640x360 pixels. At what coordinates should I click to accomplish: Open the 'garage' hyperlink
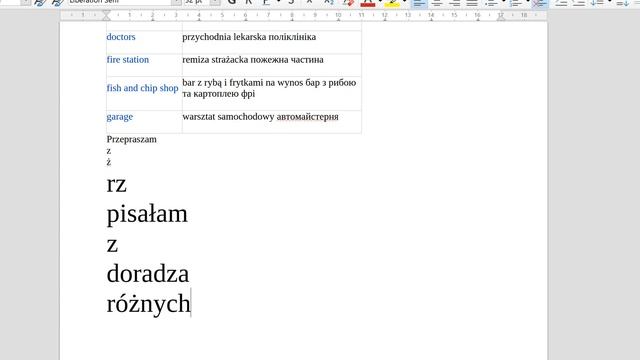(120, 117)
